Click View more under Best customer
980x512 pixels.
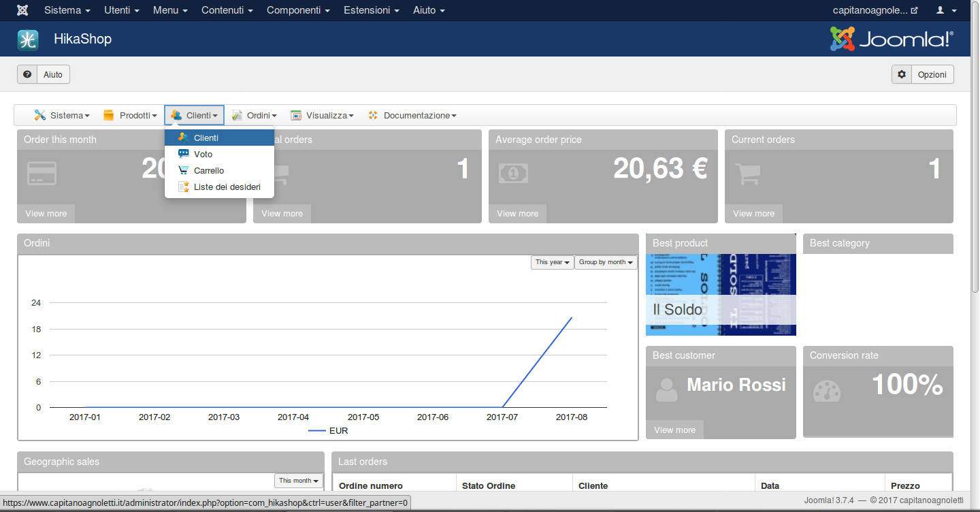(x=674, y=430)
